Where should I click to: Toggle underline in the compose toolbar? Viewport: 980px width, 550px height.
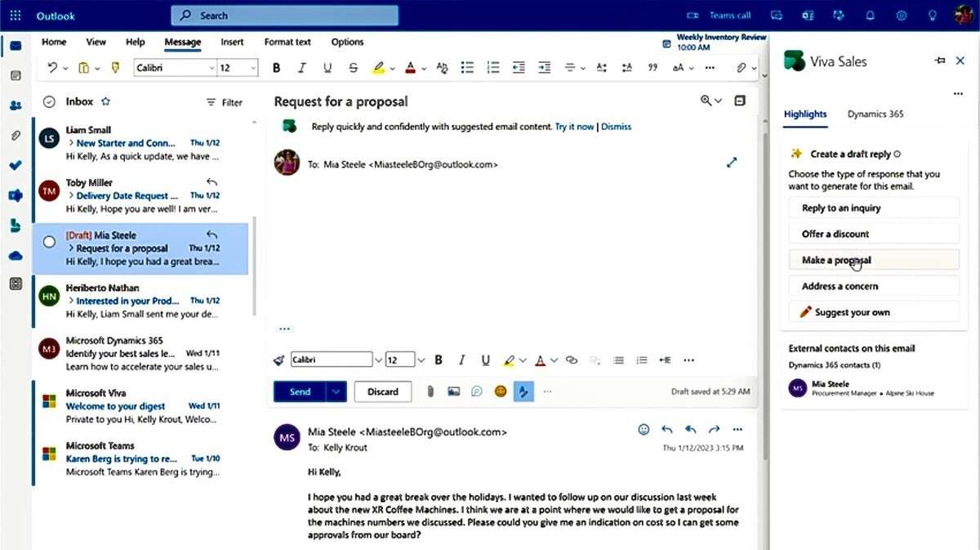(486, 360)
